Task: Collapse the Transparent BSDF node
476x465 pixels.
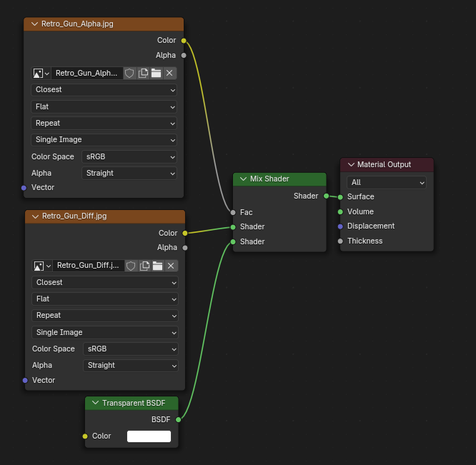Action: pos(95,403)
